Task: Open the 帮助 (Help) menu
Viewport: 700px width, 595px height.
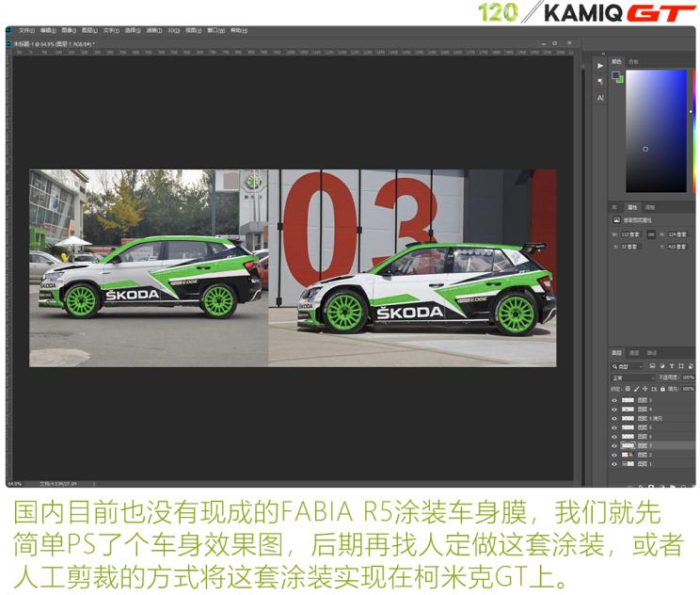Action: coord(238,30)
